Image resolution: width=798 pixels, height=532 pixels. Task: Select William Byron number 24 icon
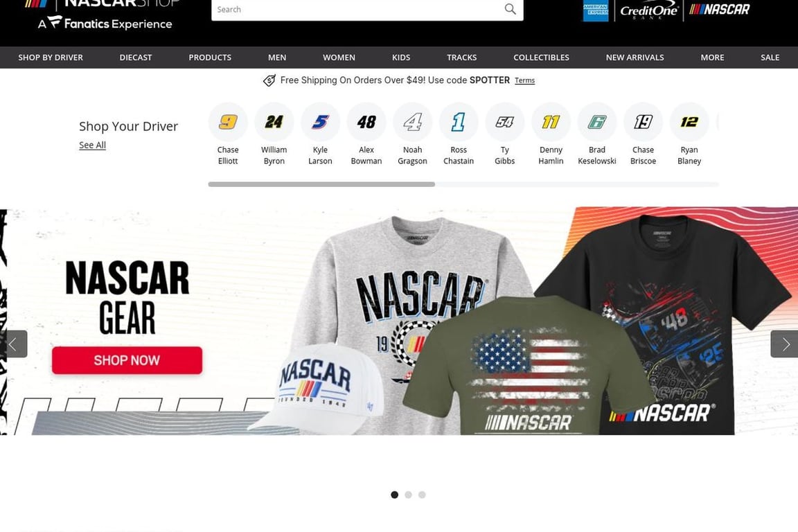274,122
